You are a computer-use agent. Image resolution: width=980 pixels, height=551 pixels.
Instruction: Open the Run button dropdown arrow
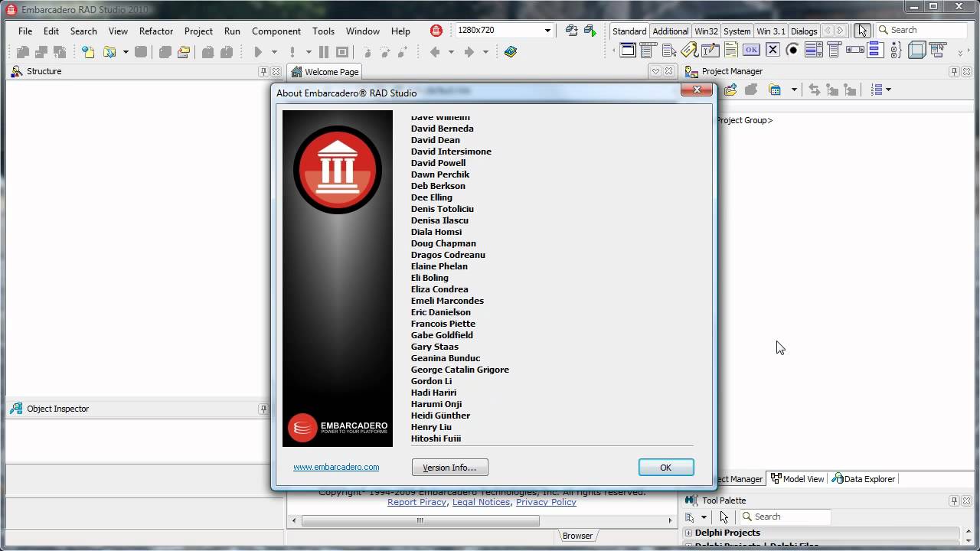(274, 52)
